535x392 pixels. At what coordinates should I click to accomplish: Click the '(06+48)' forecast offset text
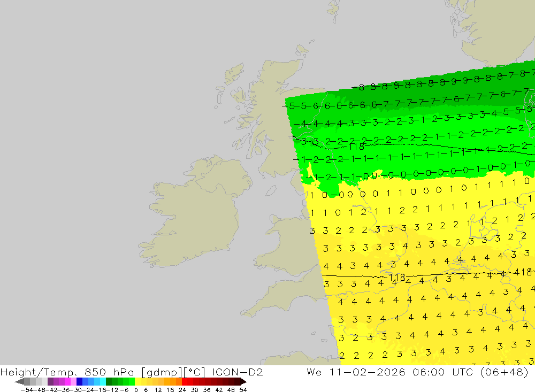[x=505, y=372]
